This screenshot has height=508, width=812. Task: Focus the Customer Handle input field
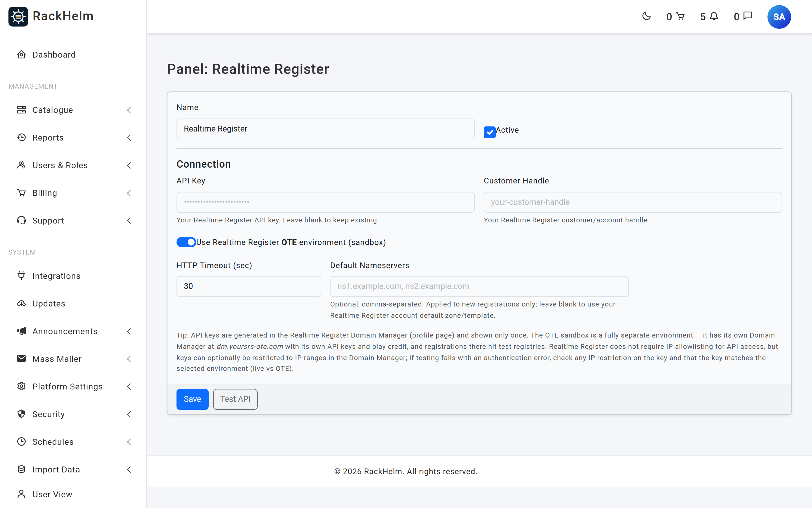coord(632,202)
